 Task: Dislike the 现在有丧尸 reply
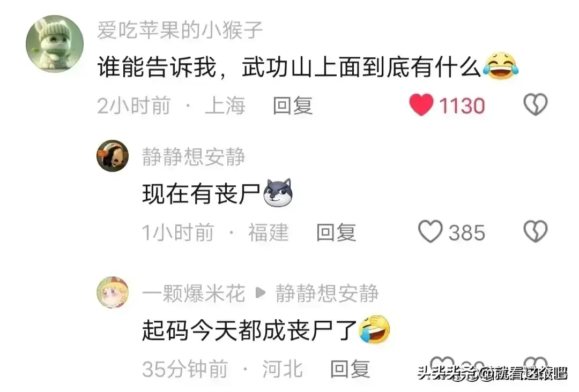536,231
